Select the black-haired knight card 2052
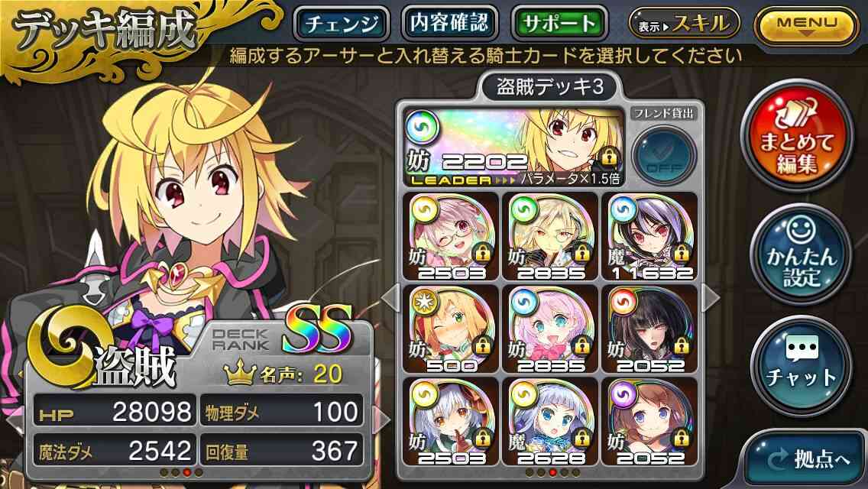Viewport: 868px width, 489px height. tap(649, 329)
